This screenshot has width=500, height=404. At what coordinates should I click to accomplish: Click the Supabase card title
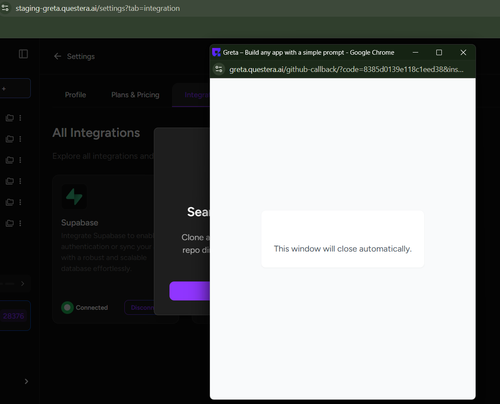tap(80, 223)
